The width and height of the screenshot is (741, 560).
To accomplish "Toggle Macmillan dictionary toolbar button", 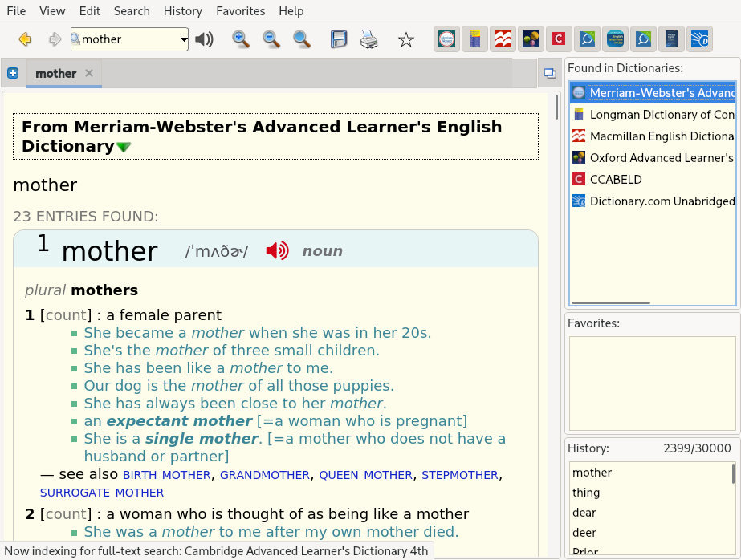I will 503,39.
